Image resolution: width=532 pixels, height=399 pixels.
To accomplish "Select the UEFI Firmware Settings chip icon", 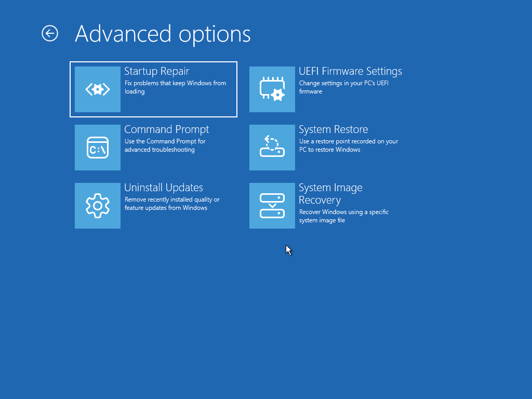I will [x=272, y=89].
